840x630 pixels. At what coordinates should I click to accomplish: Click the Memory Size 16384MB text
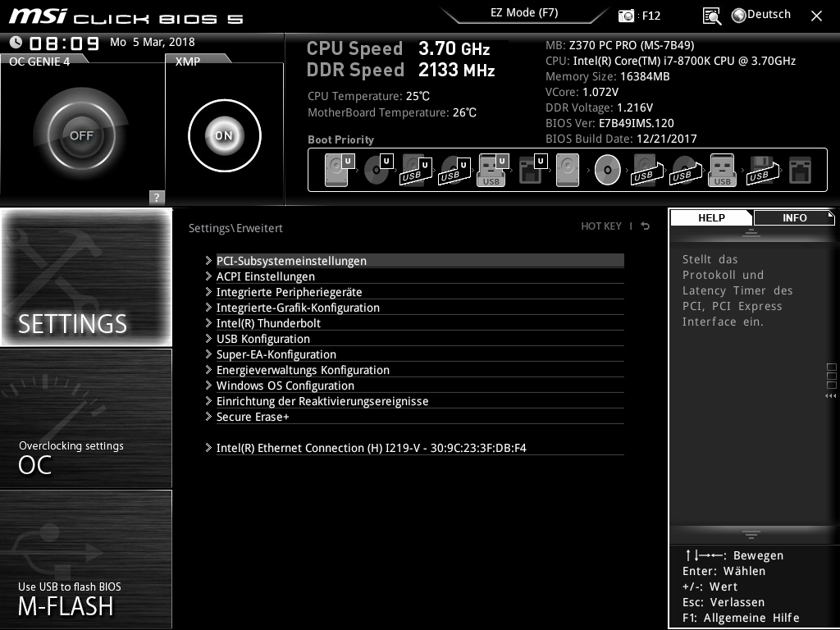[x=608, y=76]
